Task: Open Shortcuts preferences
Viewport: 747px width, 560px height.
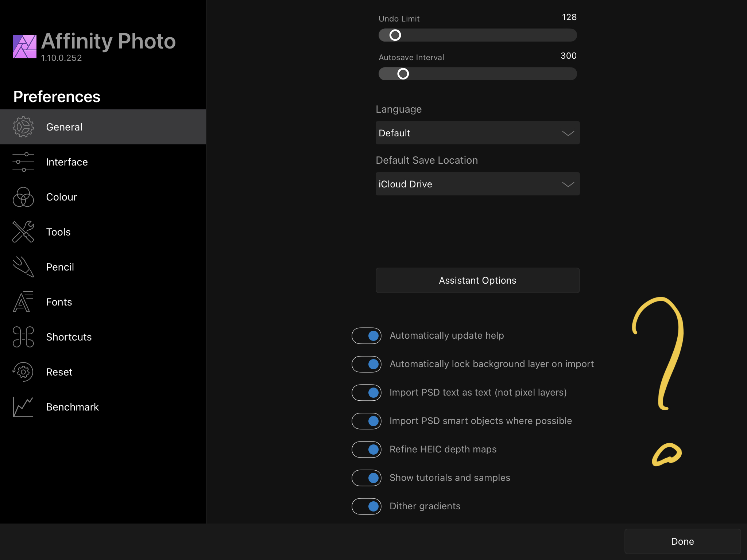Action: coord(103,337)
